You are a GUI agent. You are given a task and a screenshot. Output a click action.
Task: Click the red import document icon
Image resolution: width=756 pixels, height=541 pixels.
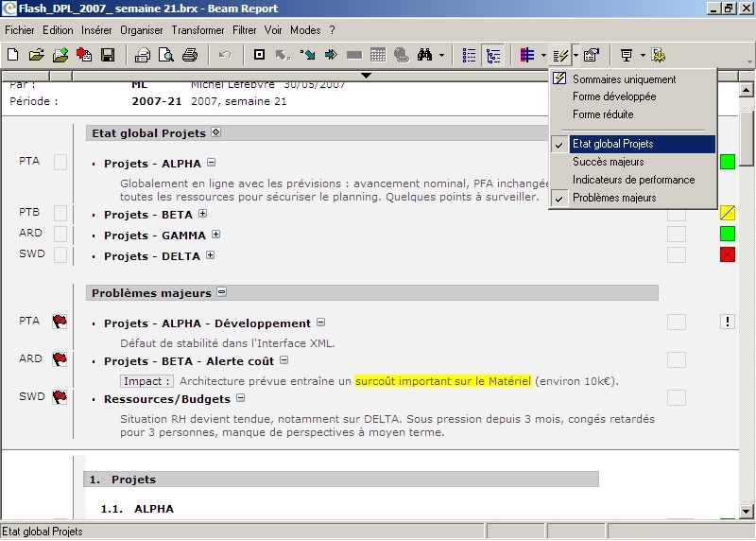click(84, 55)
